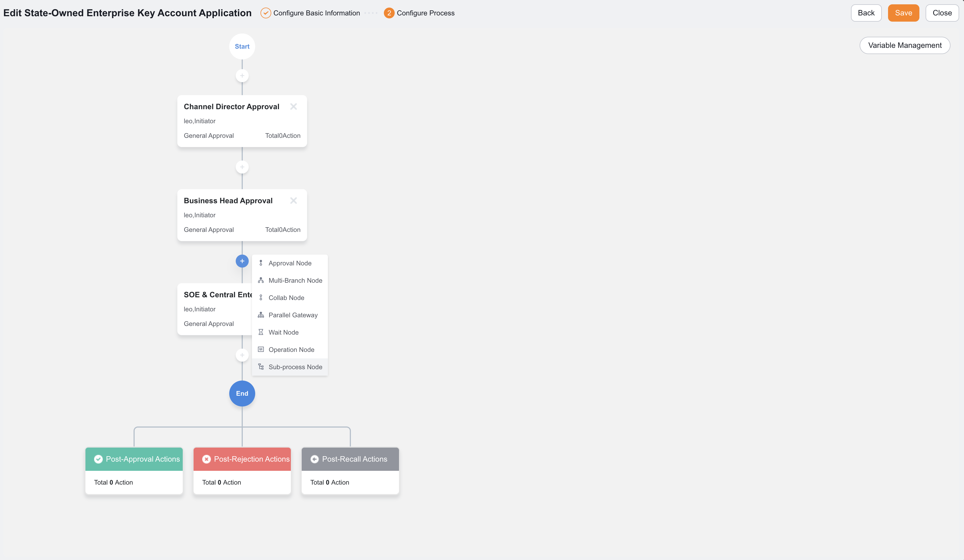Open the Channel Director Approval node title

[x=231, y=106]
